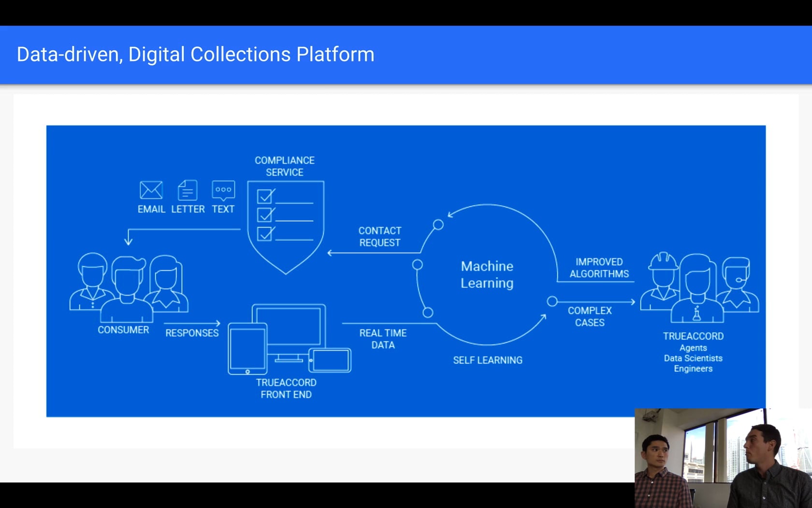The width and height of the screenshot is (812, 508).
Task: Click the small phone device icon
Action: [330, 360]
